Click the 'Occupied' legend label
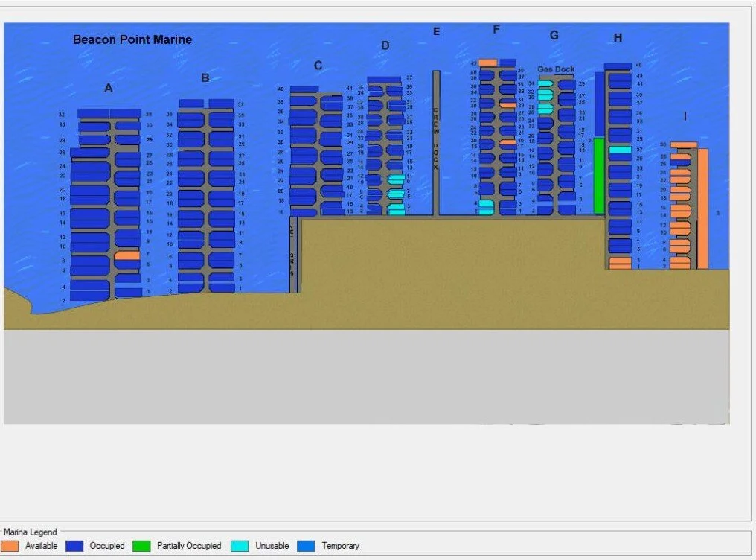Screen dimensions: 756x560 pos(107,546)
